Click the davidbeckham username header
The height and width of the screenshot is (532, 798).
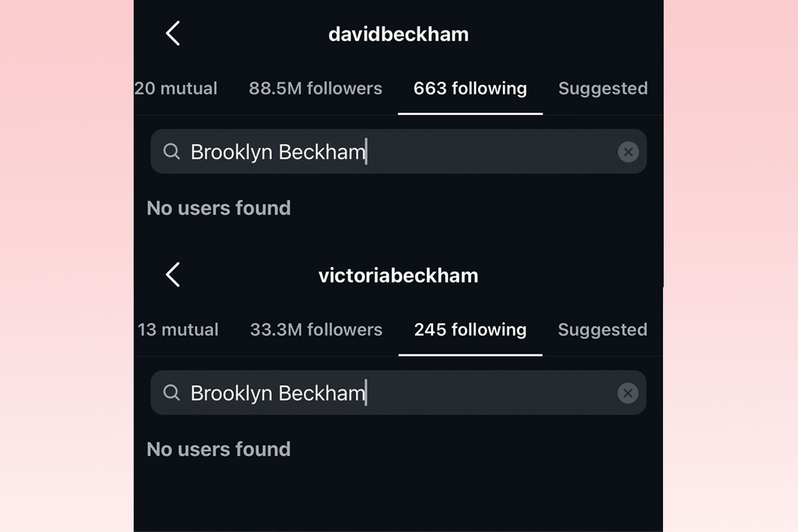[x=398, y=33]
